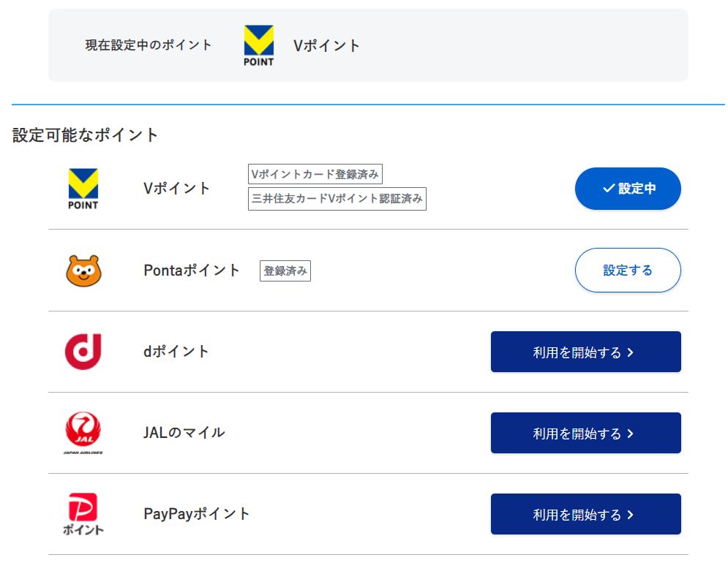Click the 設定可能なポイント heading
Image resolution: width=728 pixels, height=563 pixels.
pyautogui.click(x=86, y=135)
